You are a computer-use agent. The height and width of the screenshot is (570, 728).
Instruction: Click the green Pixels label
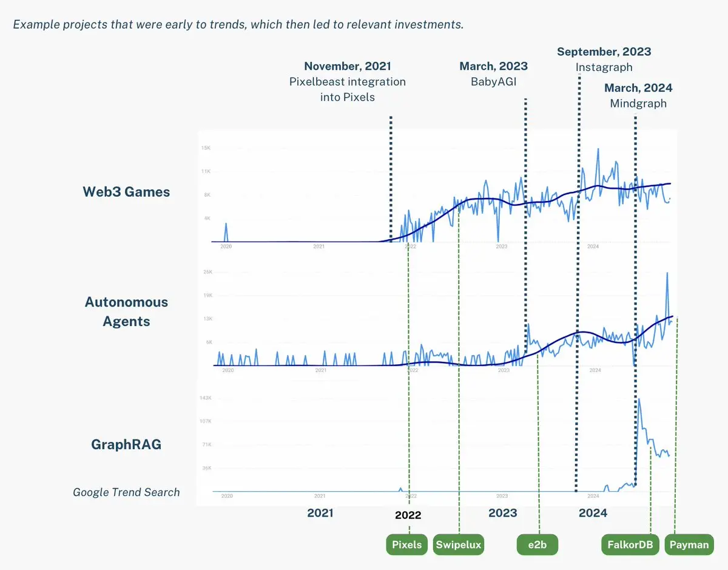click(x=407, y=545)
